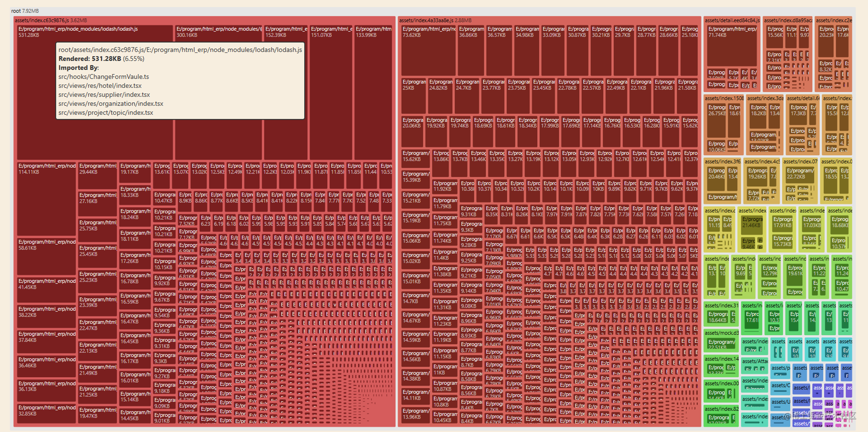
Task: Click the 36.86KB module block
Action: 471,50
